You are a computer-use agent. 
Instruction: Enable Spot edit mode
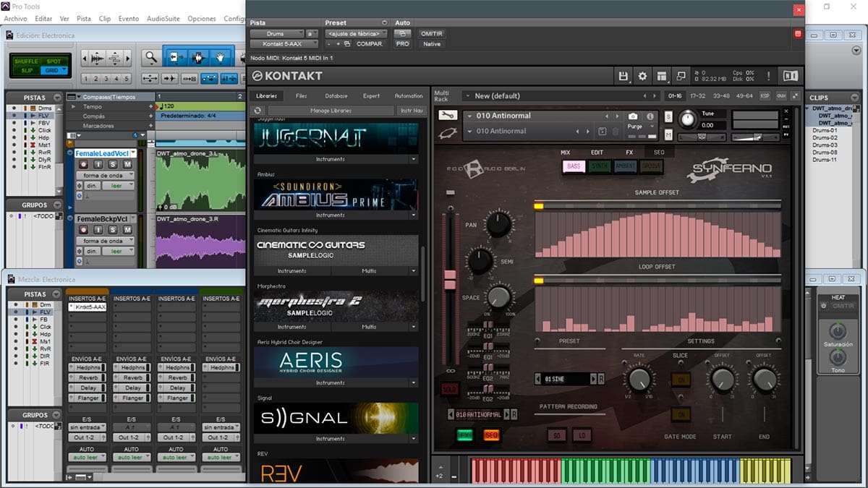pos(53,61)
